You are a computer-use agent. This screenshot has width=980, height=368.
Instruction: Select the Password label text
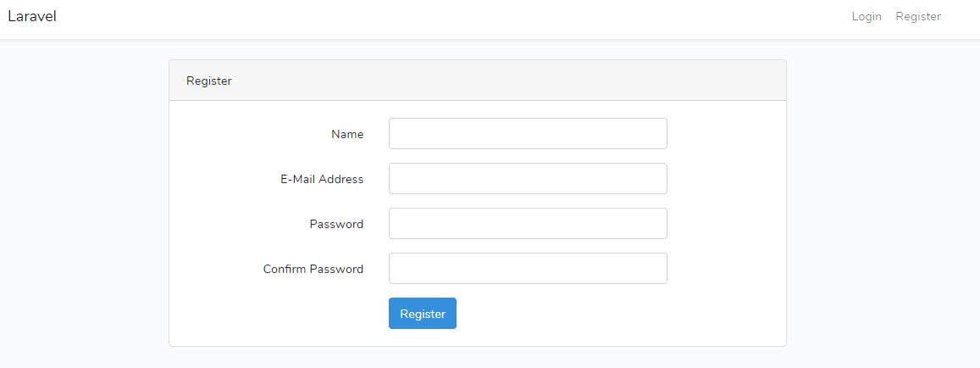click(336, 224)
